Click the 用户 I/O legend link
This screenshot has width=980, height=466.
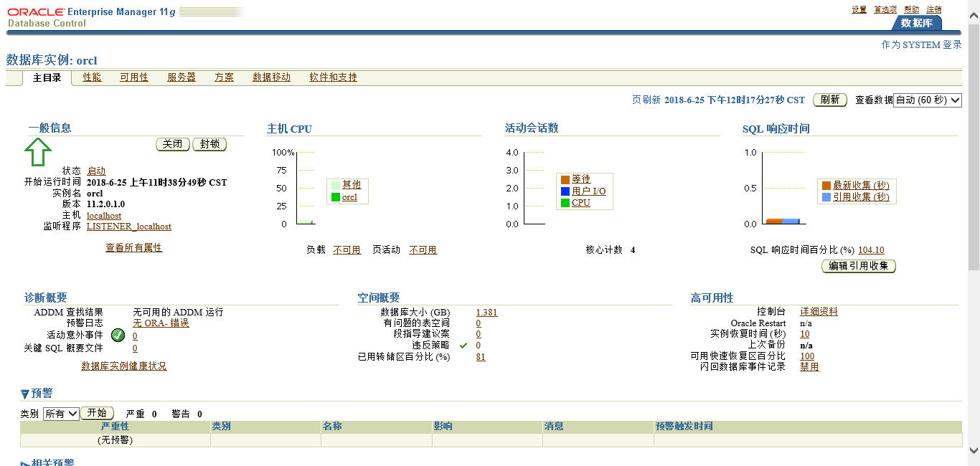pos(589,191)
